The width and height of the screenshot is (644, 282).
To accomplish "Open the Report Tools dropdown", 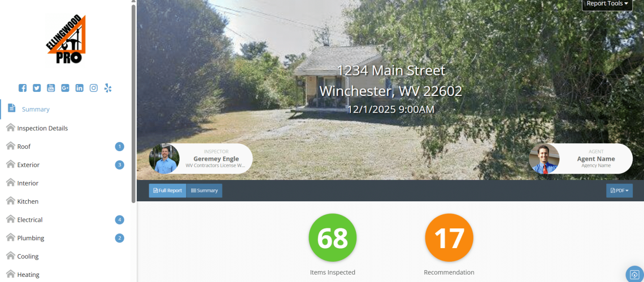I will point(607,4).
